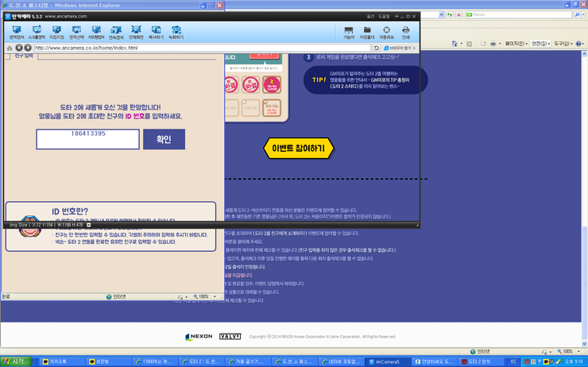The height and width of the screenshot is (367, 588).
Task: Click the IE help question mark icon
Action: (x=578, y=44)
